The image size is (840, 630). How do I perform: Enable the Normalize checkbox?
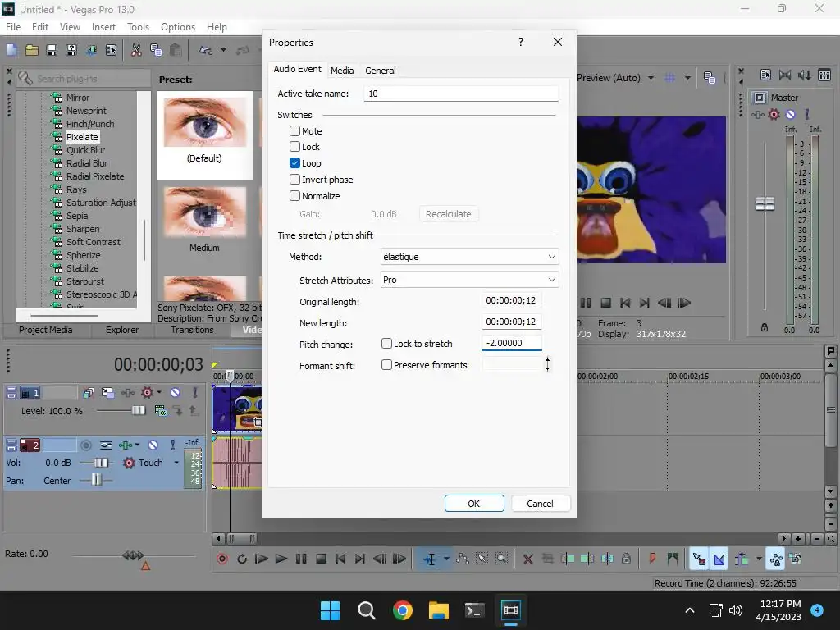294,195
